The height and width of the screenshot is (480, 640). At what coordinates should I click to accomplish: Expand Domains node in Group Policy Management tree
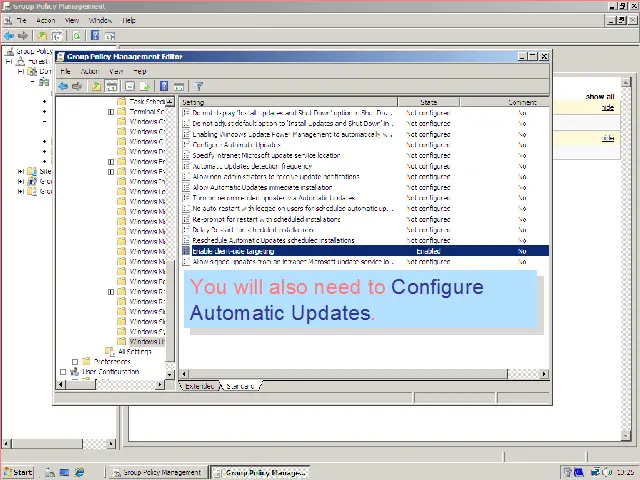point(20,71)
